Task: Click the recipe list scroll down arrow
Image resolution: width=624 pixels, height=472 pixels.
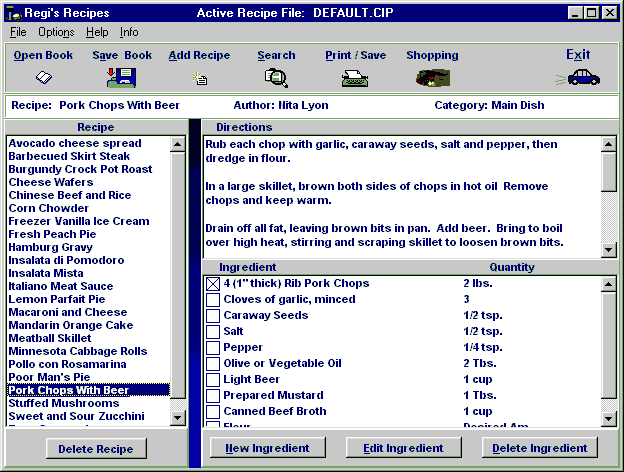Action: (x=177, y=418)
